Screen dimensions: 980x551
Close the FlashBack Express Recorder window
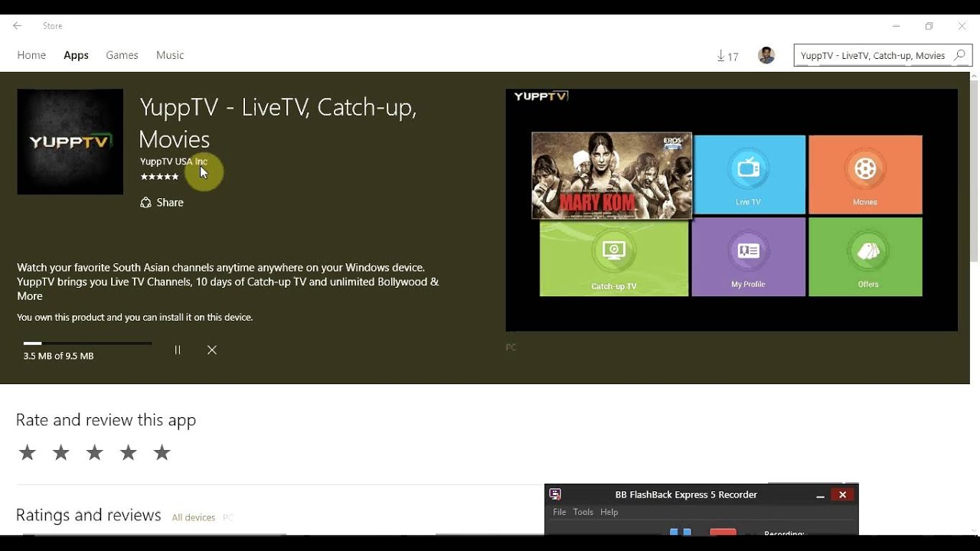(843, 495)
